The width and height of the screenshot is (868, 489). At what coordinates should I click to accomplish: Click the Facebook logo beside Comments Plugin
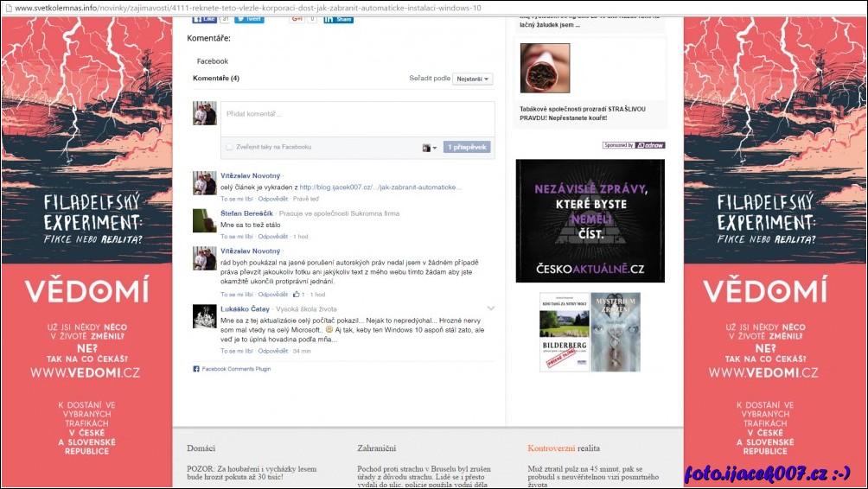click(x=196, y=369)
